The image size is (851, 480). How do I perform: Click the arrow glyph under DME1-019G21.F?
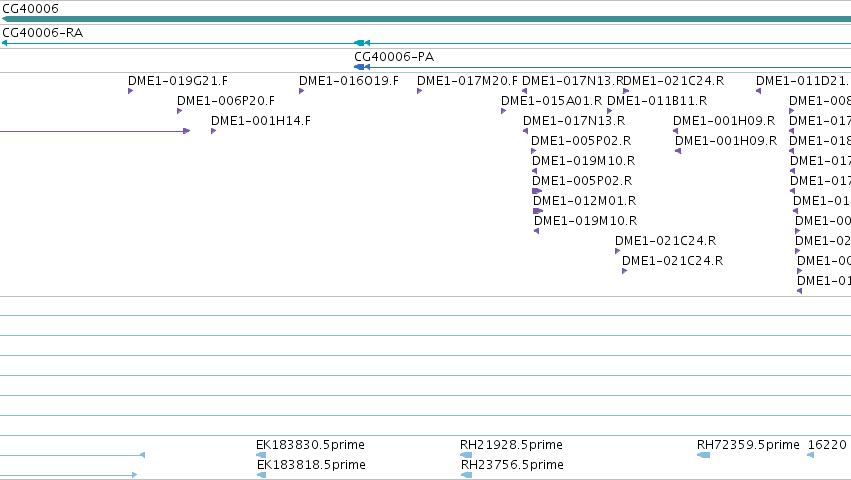130,91
